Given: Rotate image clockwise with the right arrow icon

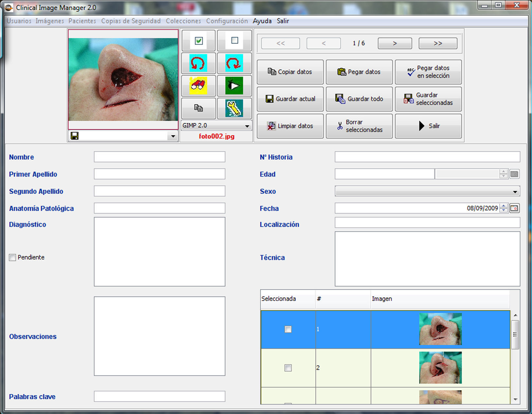Looking at the screenshot, I should (234, 63).
